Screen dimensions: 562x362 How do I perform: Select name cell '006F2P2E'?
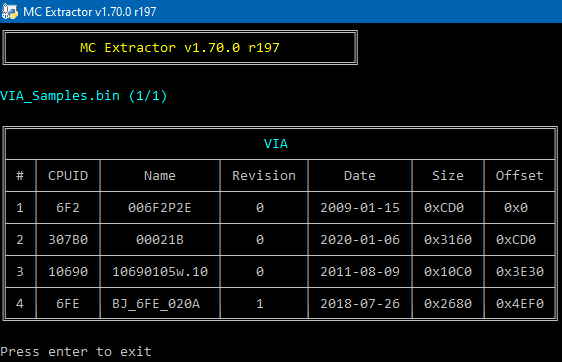tap(160, 208)
